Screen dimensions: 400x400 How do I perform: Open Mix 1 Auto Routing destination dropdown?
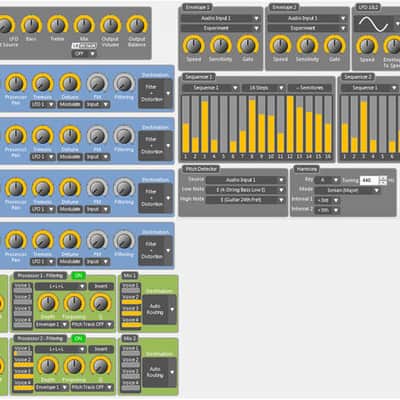159,309
